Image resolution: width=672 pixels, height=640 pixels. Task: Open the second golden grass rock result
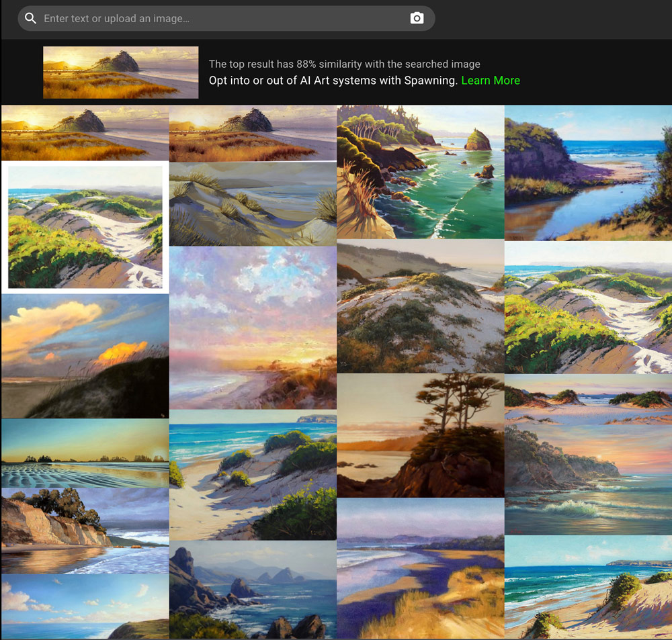click(x=253, y=134)
